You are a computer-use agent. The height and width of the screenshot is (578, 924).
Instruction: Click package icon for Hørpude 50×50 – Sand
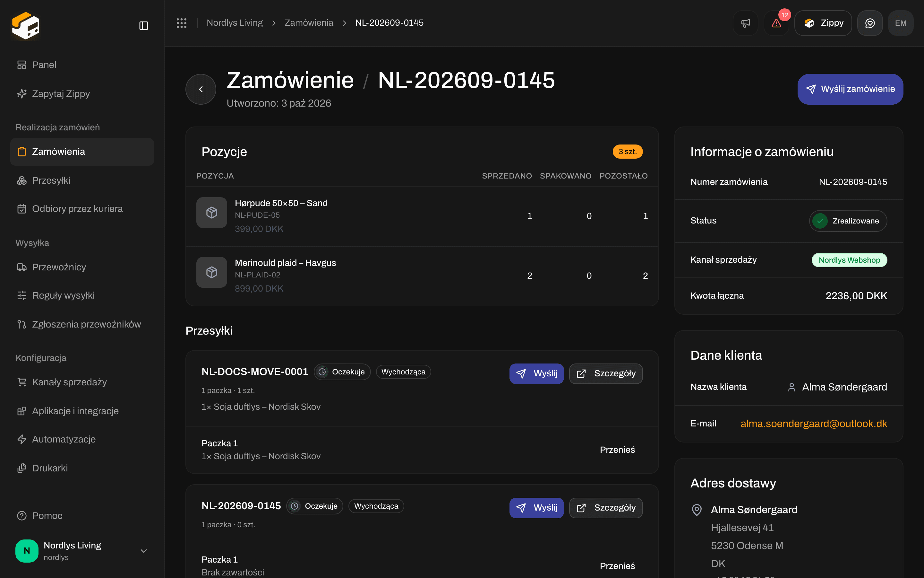[x=211, y=213]
